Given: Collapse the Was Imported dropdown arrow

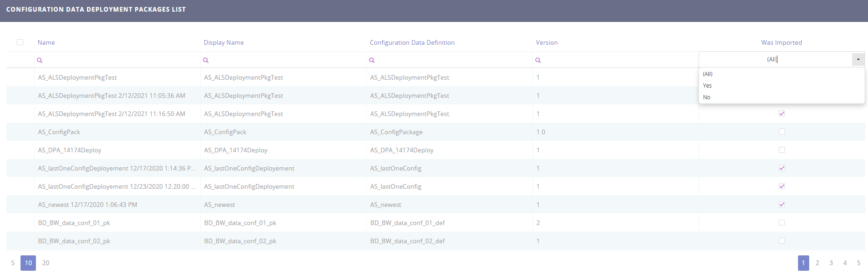Looking at the screenshot, I should [858, 60].
